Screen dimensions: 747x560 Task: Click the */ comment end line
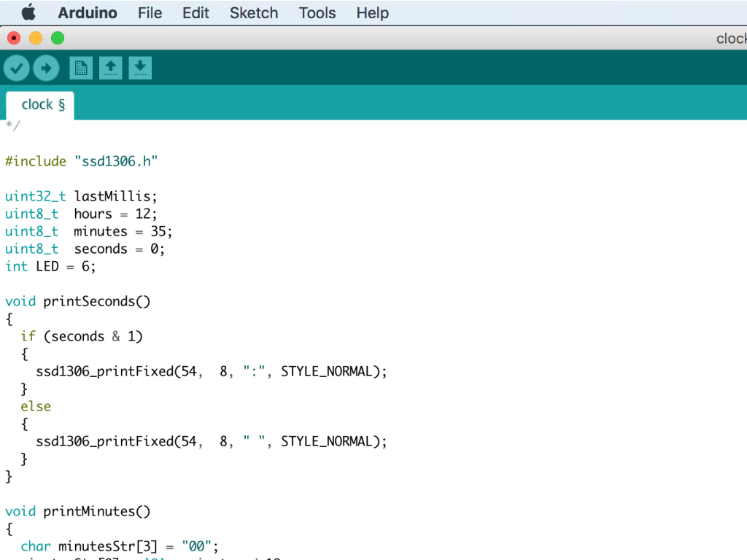point(13,126)
